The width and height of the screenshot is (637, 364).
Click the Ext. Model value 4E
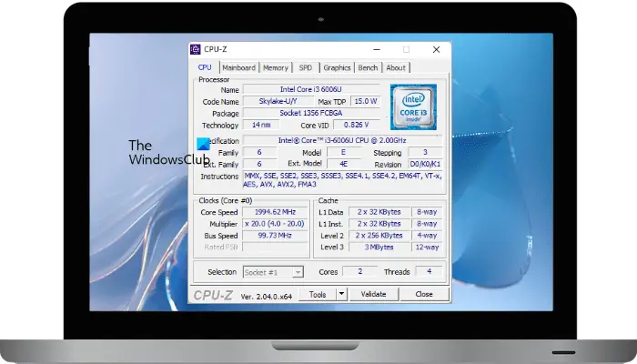343,164
